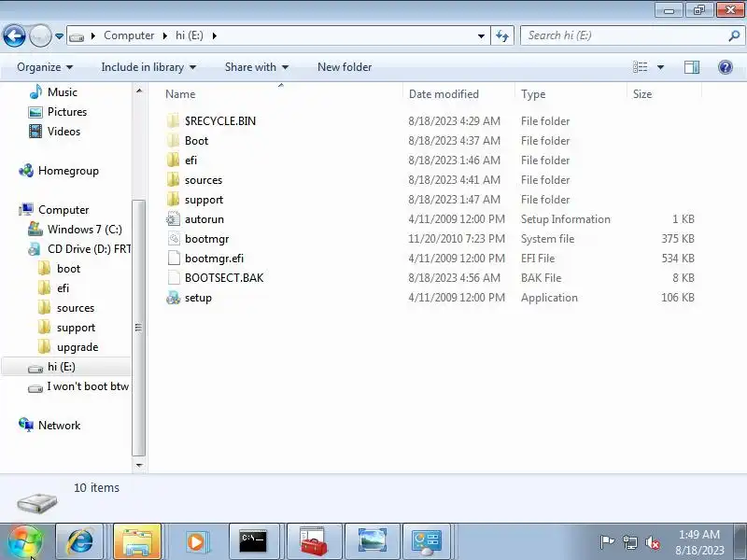
Task: Click the muted volume tray icon
Action: point(652,542)
